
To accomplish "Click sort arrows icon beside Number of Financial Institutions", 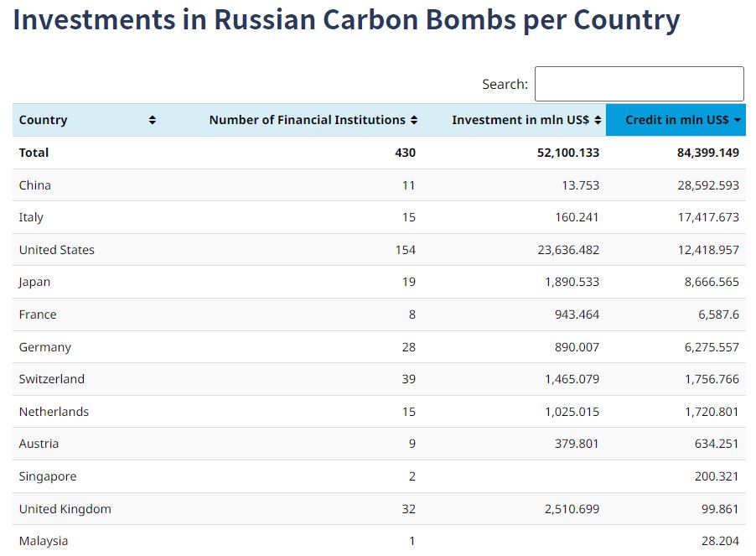I will [x=414, y=120].
